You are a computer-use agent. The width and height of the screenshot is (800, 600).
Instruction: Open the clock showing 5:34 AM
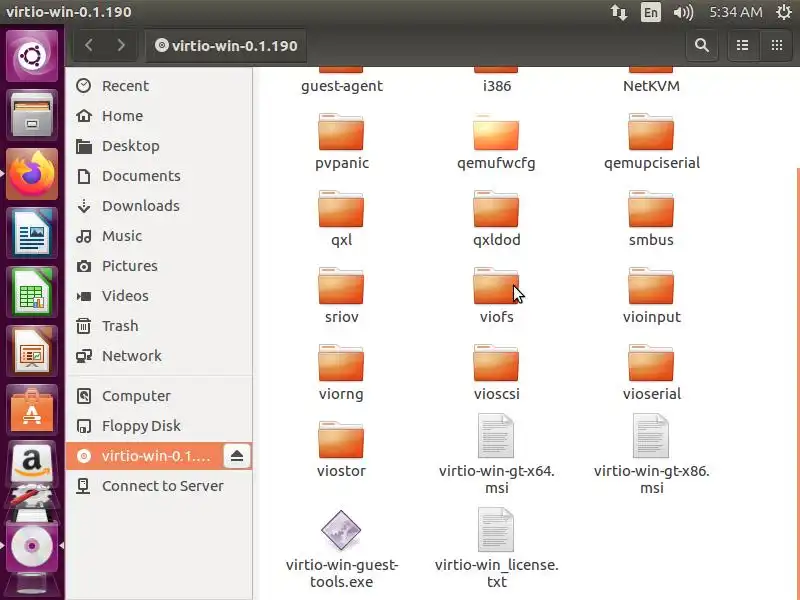coord(736,12)
